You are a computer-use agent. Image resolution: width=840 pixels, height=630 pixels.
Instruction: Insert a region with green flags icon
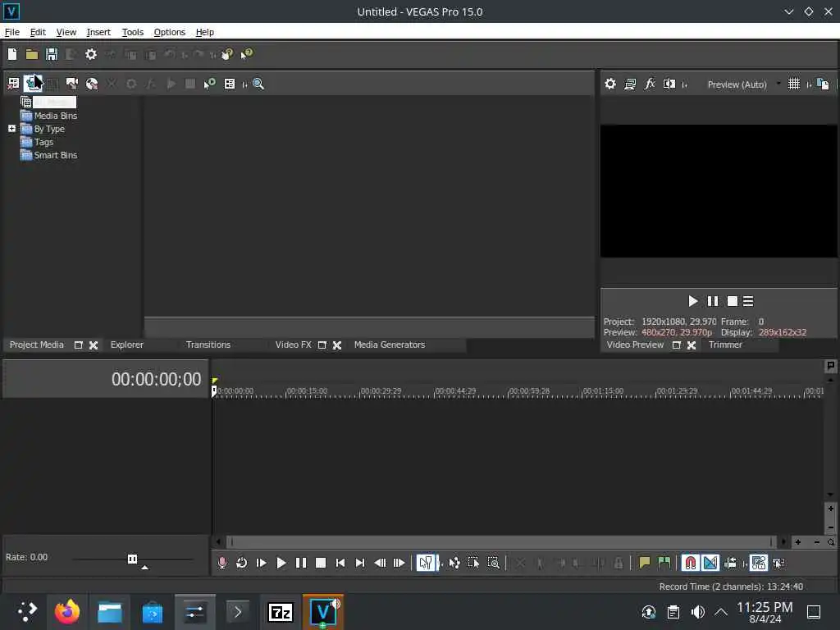point(664,563)
